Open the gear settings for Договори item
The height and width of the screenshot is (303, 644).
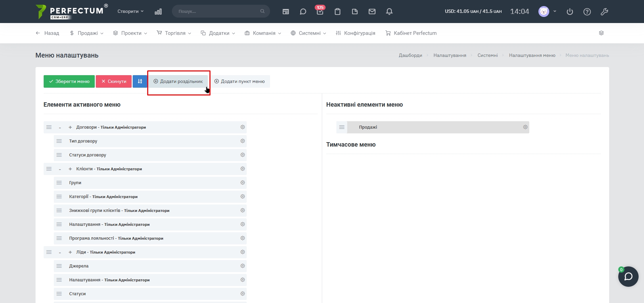[243, 127]
